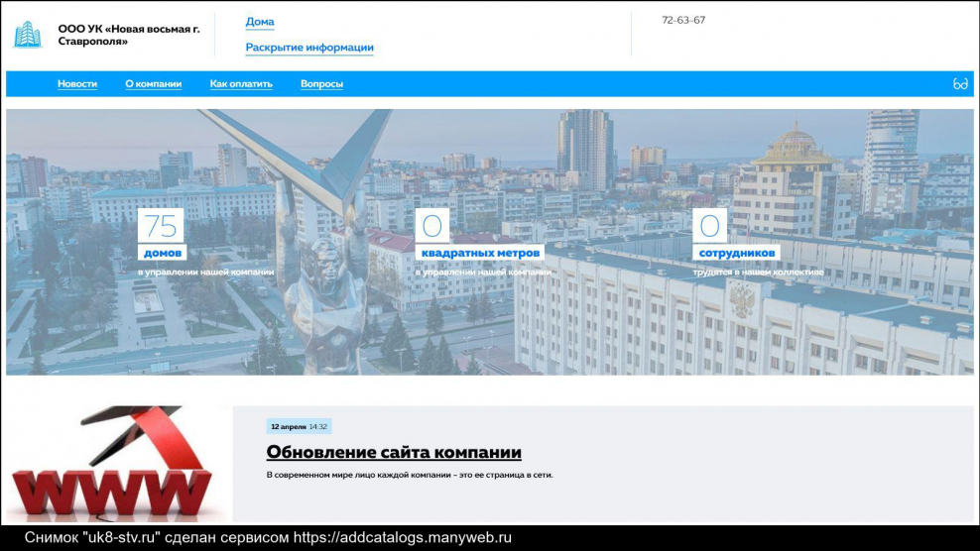The height and width of the screenshot is (551, 980).
Task: Click the zero counter above сотрудников
Action: 709,226
